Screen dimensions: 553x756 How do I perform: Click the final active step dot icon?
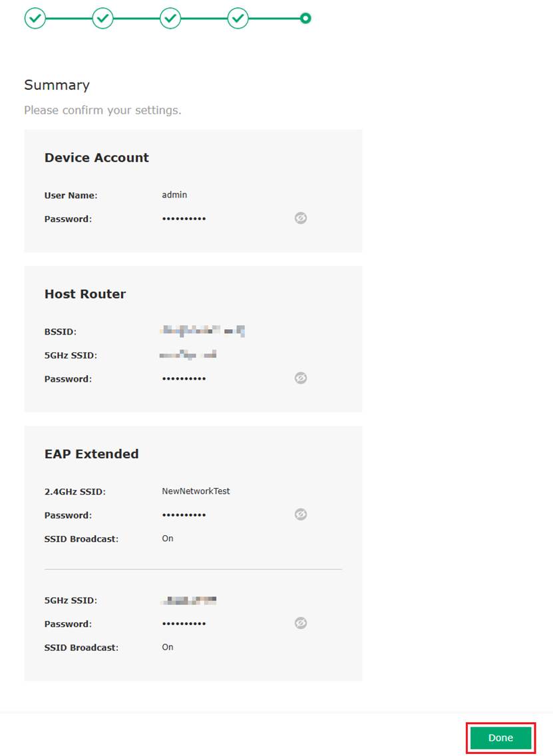[305, 18]
